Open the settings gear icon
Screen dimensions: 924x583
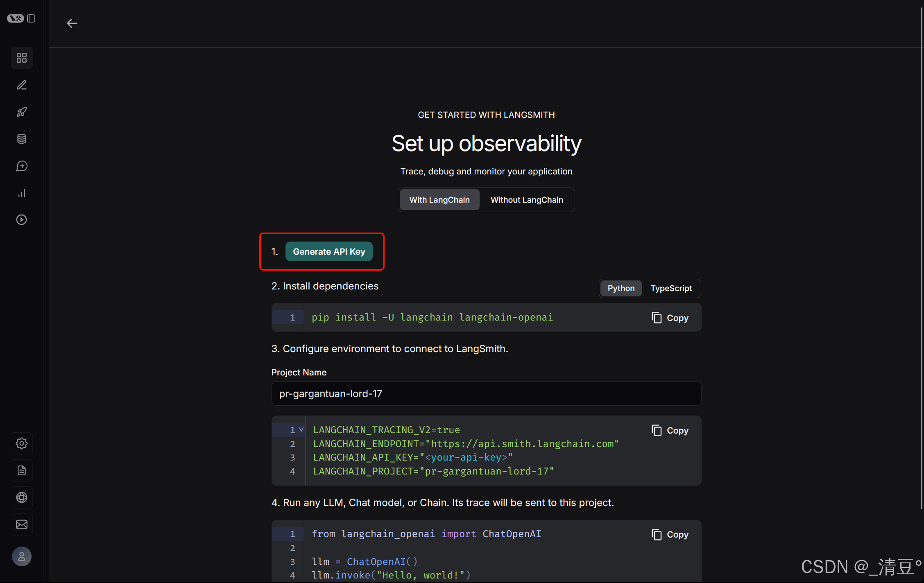pos(22,443)
